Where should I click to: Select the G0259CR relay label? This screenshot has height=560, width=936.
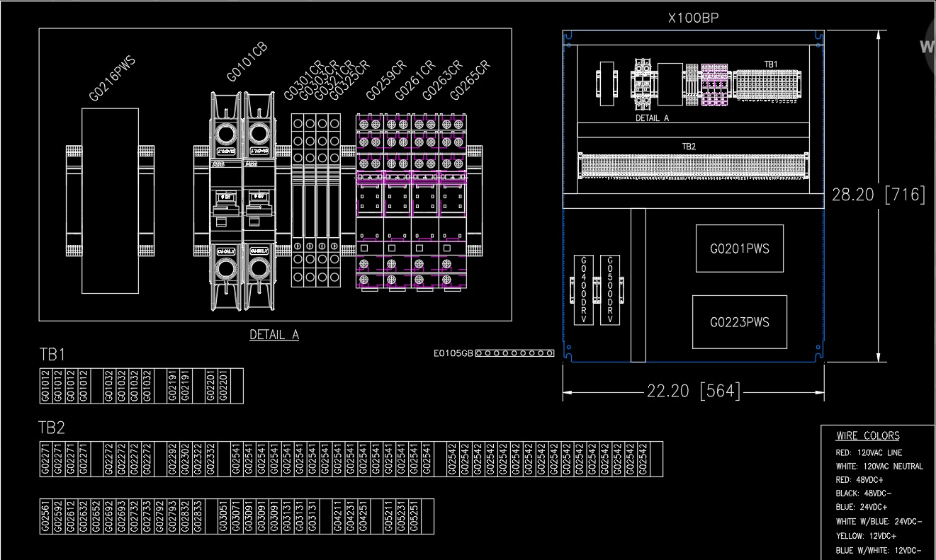click(x=386, y=80)
